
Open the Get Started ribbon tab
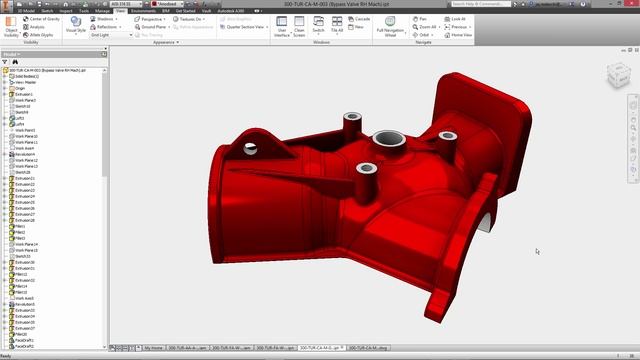(x=185, y=11)
